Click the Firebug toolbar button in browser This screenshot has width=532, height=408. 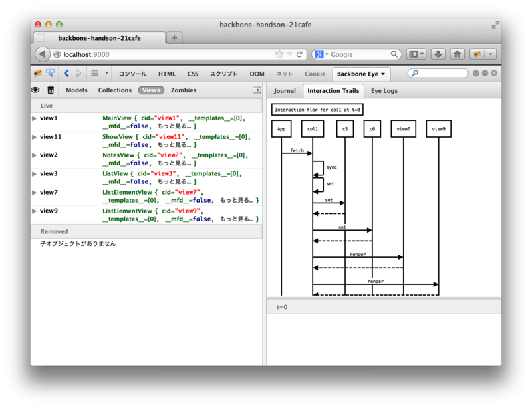click(477, 54)
